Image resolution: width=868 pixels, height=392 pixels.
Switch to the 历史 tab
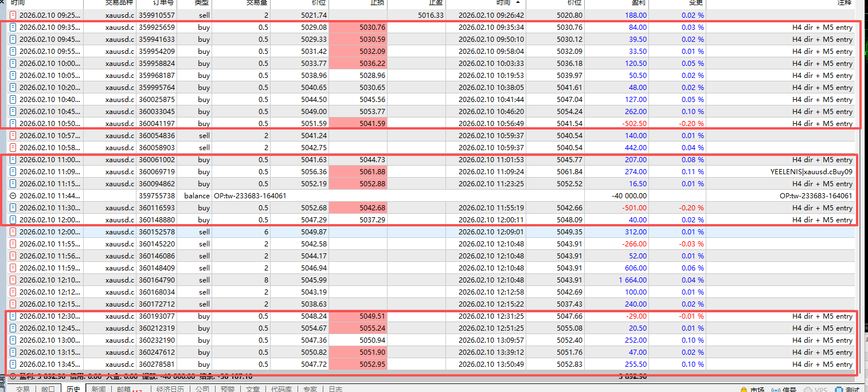pos(73,389)
